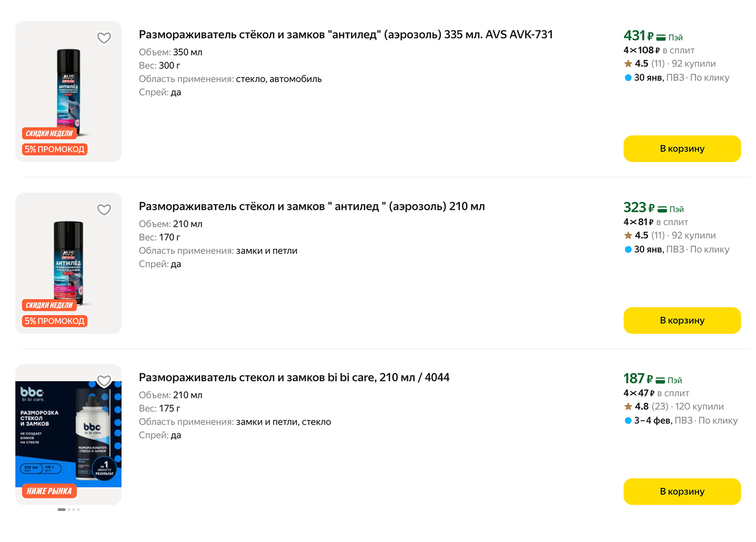Click the heart icon on the 210 ml AVS product
Viewport: 756px width, 542px height.
104,209
